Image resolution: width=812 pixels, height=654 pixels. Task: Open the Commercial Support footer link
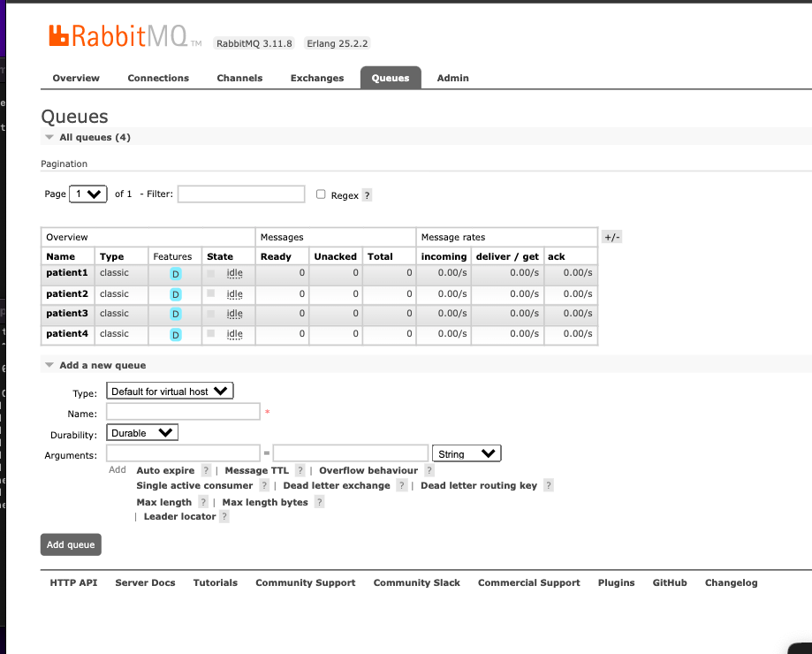(529, 582)
